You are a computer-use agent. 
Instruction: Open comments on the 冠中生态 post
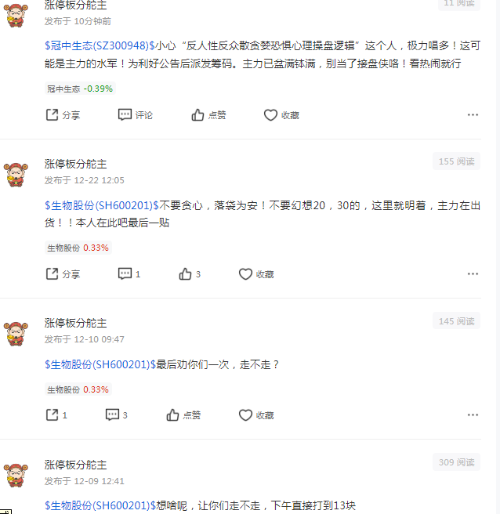[135, 115]
